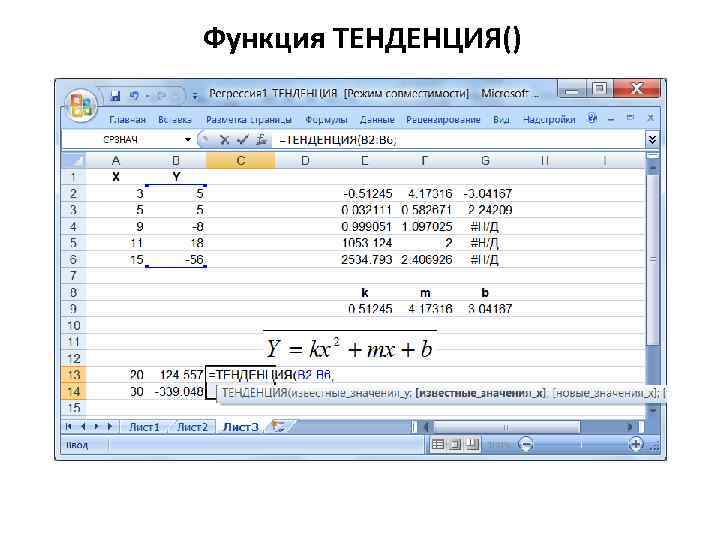This screenshot has height=540, width=720.
Task: Switch to Лист2 sheet tab
Action: click(x=192, y=427)
